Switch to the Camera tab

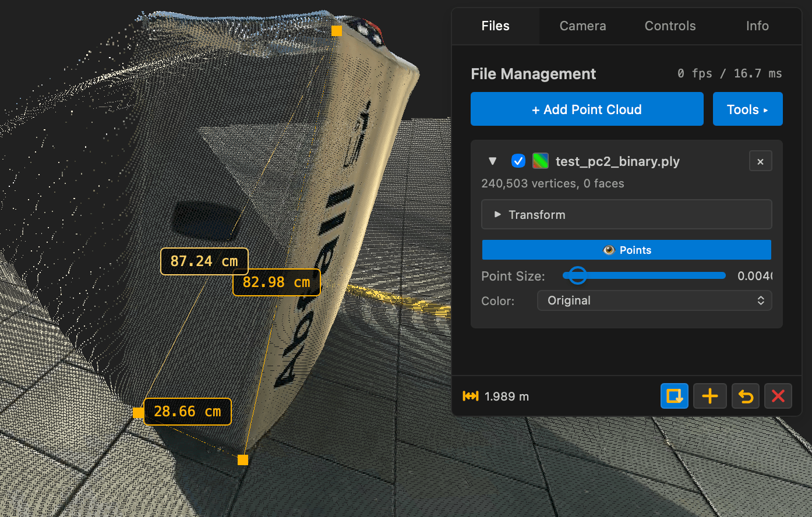(x=582, y=26)
